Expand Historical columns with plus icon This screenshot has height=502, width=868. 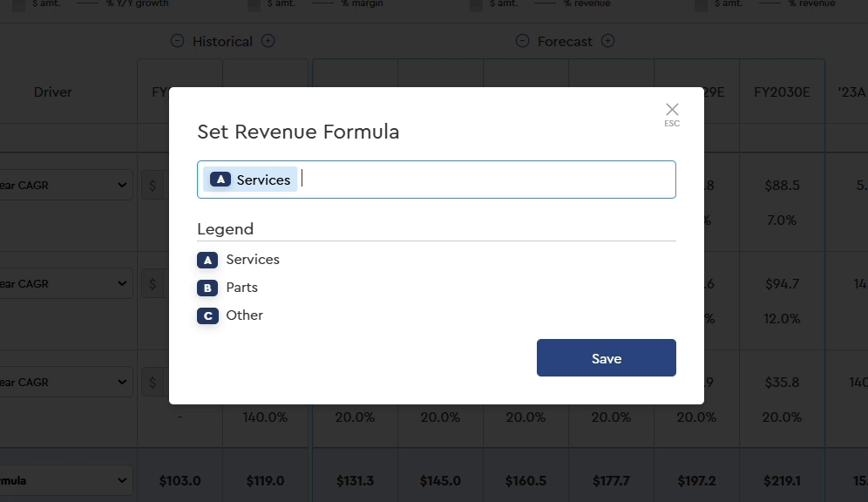point(268,40)
